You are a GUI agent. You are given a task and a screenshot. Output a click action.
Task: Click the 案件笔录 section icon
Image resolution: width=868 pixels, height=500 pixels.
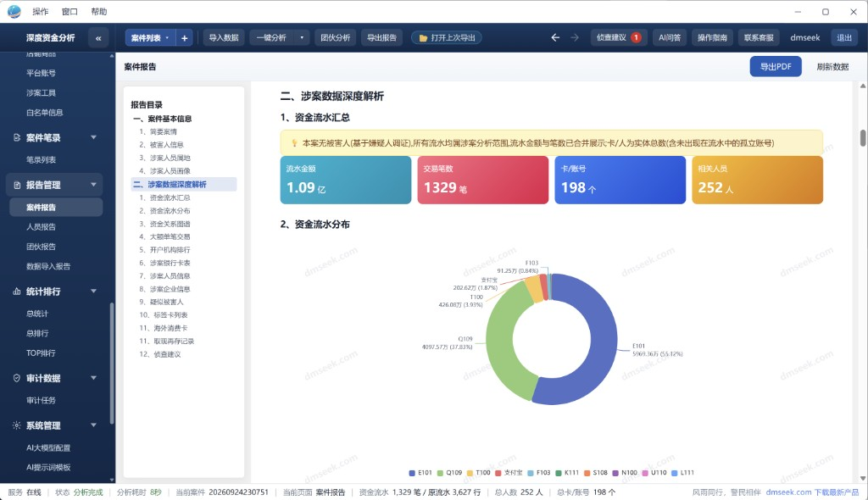17,137
